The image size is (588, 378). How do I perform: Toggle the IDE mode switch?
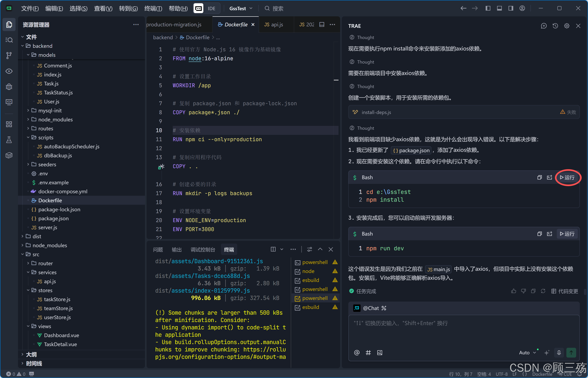tap(206, 8)
